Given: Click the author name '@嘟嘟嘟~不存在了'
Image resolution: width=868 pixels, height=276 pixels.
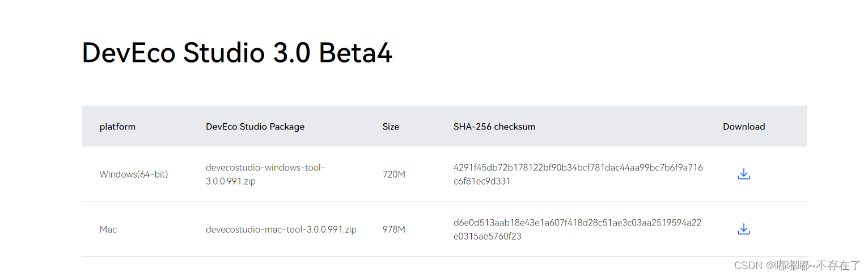Looking at the screenshot, I should (x=813, y=265).
